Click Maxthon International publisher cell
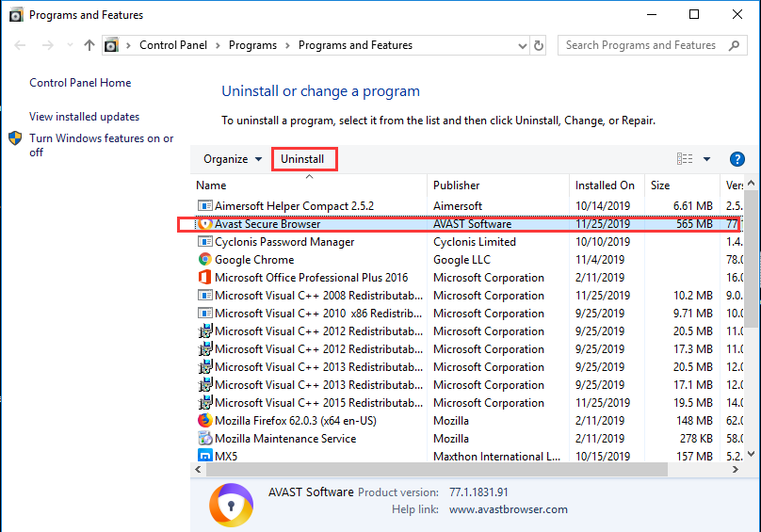 pos(496,457)
